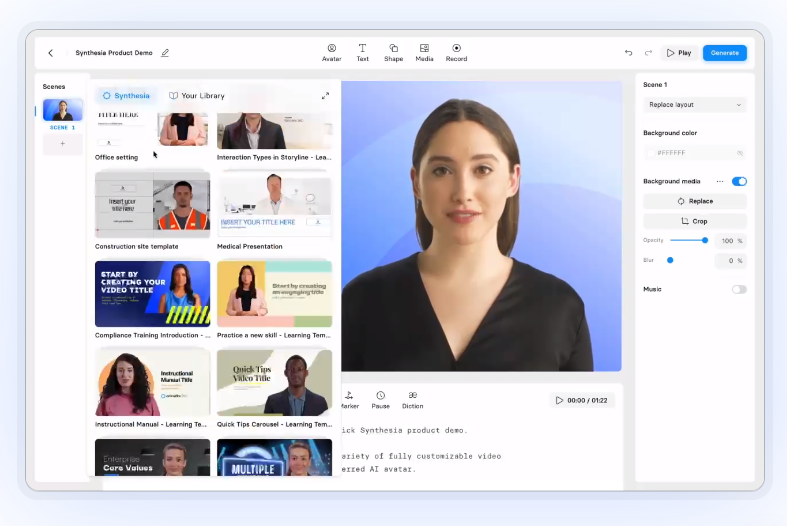This screenshot has height=526, width=787.
Task: Switch to Your Library tab
Action: (x=197, y=96)
